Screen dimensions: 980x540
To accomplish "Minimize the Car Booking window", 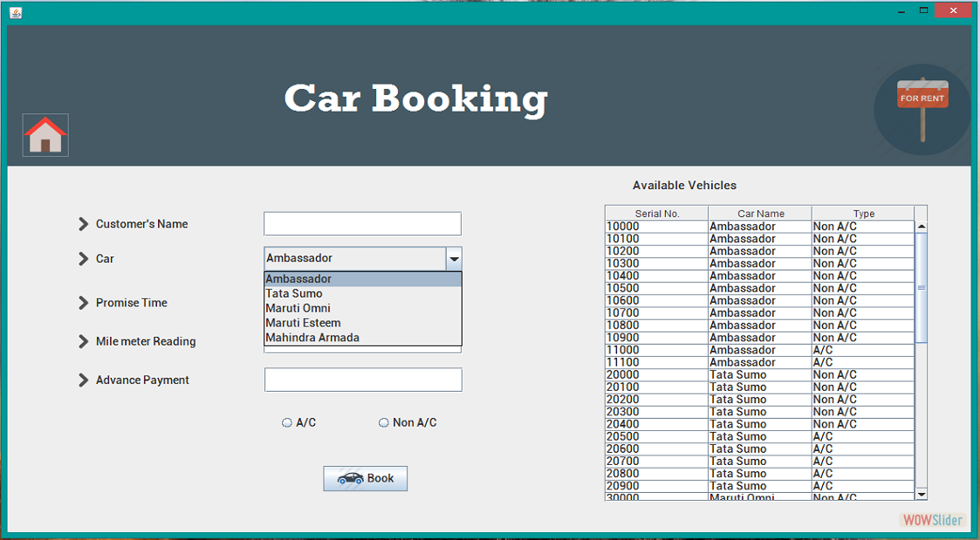I will coord(901,10).
